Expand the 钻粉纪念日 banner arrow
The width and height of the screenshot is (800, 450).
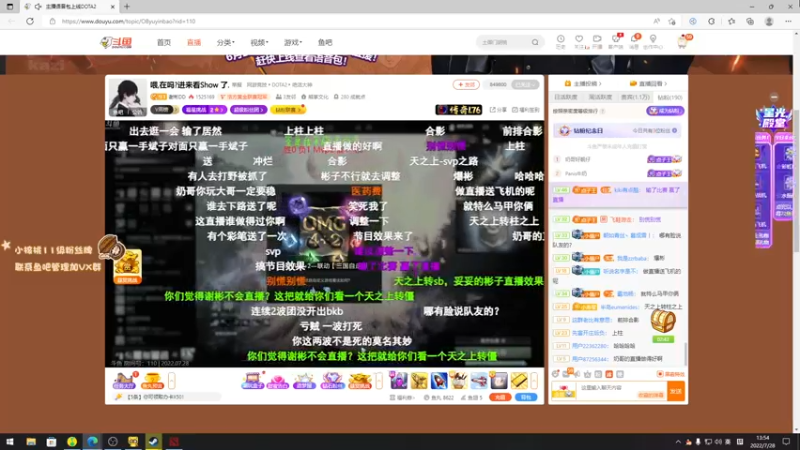click(674, 131)
